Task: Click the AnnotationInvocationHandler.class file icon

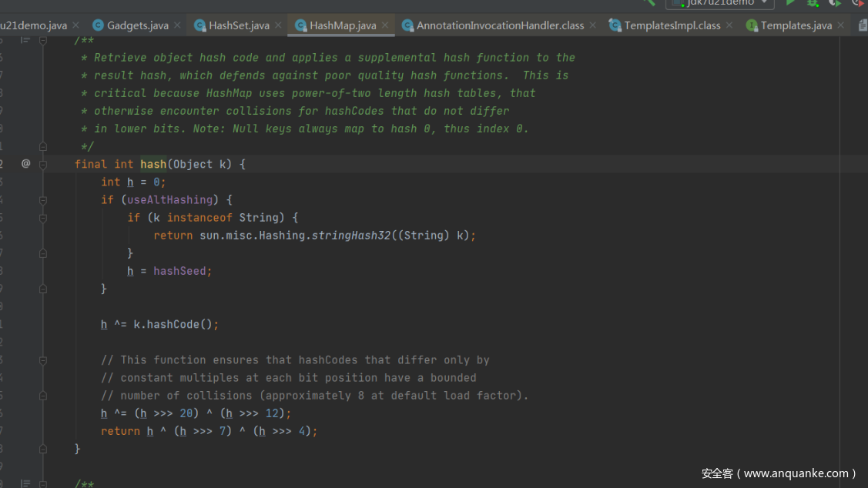Action: [x=407, y=25]
